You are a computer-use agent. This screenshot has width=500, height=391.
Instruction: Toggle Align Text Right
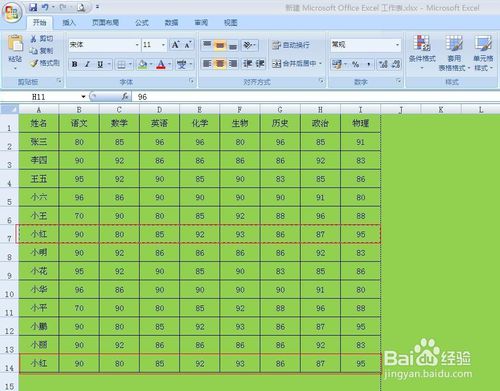(232, 63)
